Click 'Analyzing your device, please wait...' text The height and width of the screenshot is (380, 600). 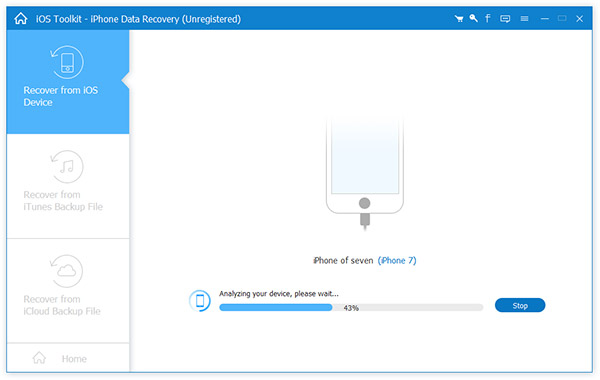tap(279, 294)
